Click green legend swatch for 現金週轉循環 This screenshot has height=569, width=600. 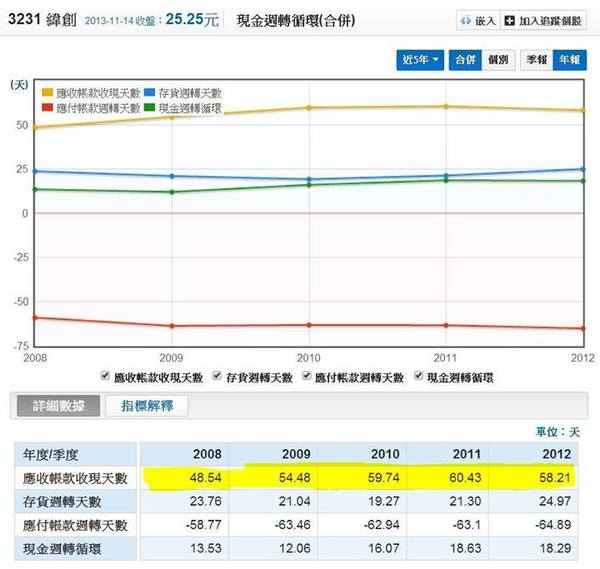(149, 107)
